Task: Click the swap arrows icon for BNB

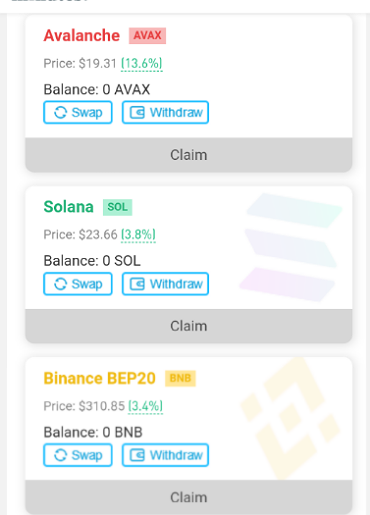Action: click(x=60, y=455)
